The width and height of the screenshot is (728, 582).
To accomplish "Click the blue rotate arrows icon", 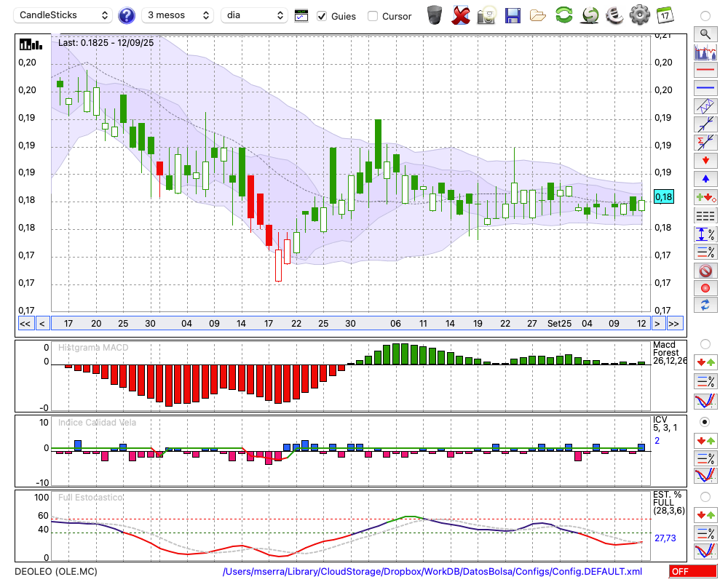I will tap(705, 305).
